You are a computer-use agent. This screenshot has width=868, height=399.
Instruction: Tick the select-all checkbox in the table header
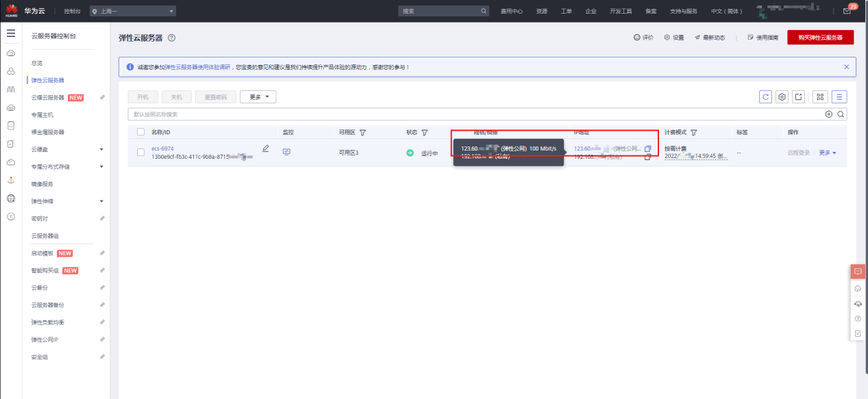(x=141, y=132)
